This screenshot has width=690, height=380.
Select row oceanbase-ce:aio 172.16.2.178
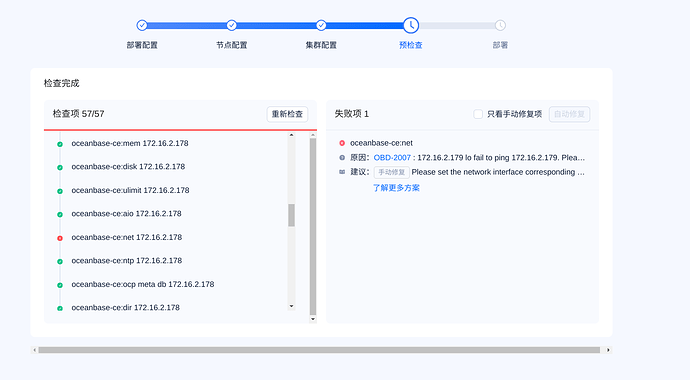pos(126,214)
